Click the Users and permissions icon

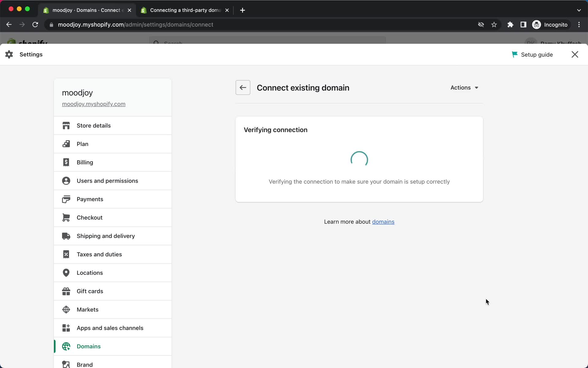click(x=66, y=181)
